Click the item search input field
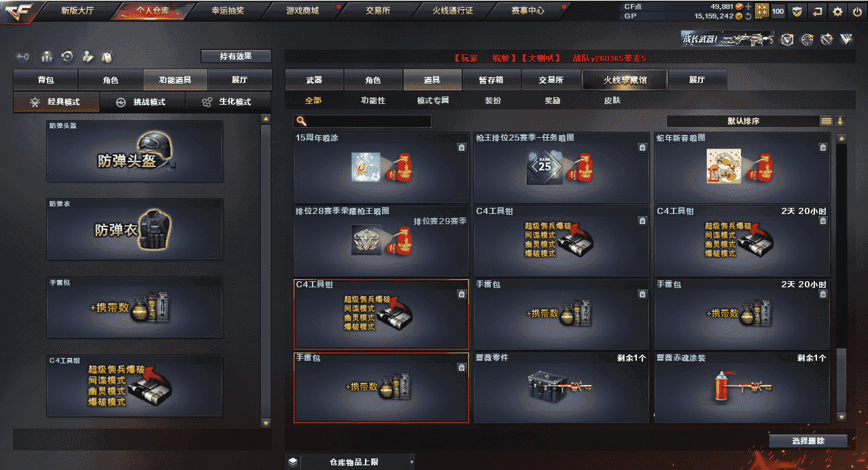The width and height of the screenshot is (868, 470). (362, 121)
